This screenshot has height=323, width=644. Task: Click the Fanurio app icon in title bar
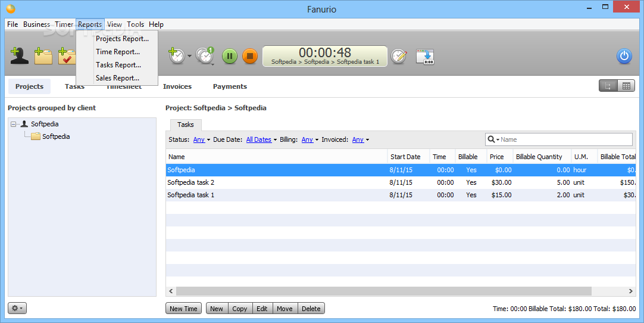pos(11,8)
